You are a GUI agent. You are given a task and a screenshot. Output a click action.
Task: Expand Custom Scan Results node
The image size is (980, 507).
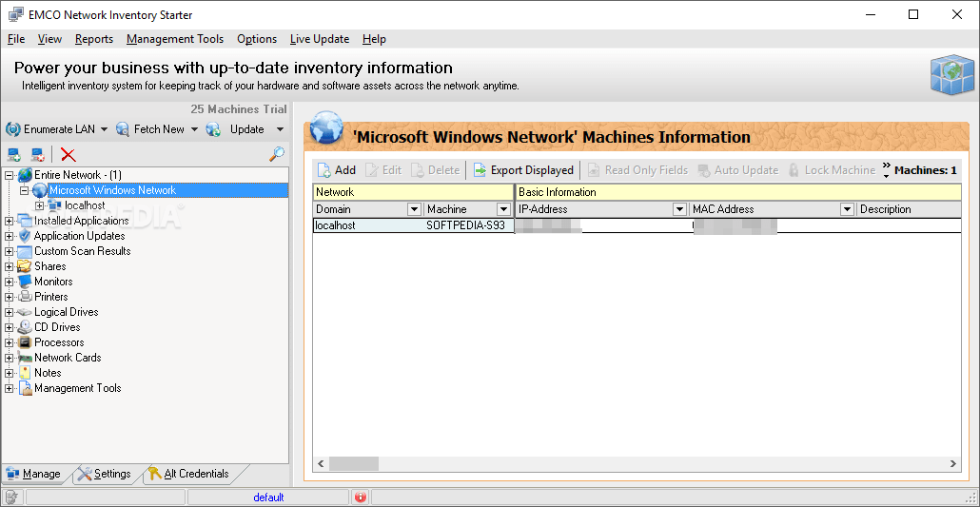[9, 251]
